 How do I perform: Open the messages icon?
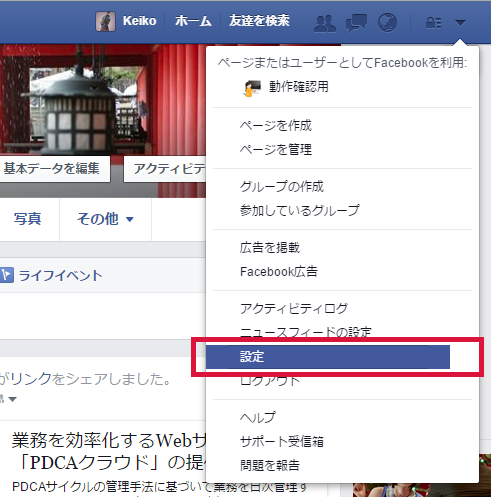(356, 23)
